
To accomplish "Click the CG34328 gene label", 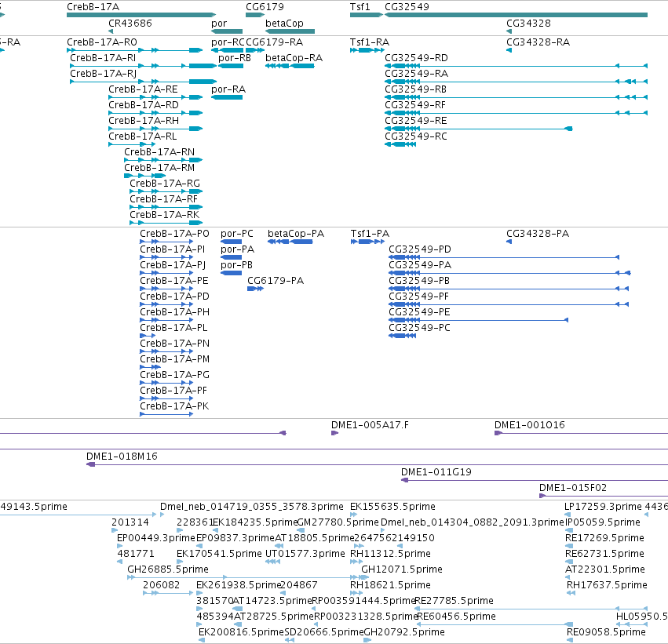I will pyautogui.click(x=528, y=23).
